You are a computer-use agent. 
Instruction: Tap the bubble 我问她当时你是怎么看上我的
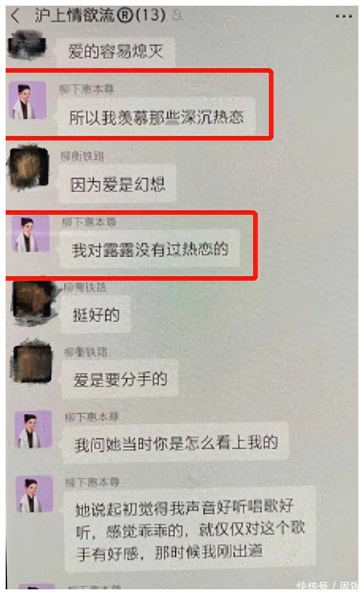pos(176,442)
